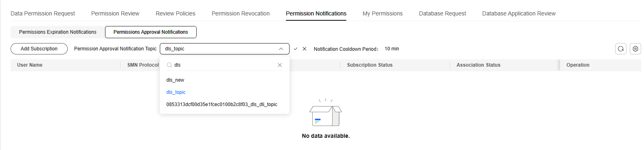The width and height of the screenshot is (644, 150).
Task: Select Permissions Approval Notifications view
Action: [x=151, y=32]
